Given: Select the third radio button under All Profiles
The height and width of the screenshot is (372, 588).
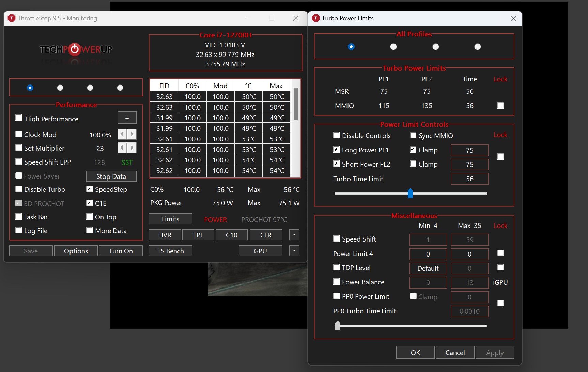Looking at the screenshot, I should [x=435, y=47].
